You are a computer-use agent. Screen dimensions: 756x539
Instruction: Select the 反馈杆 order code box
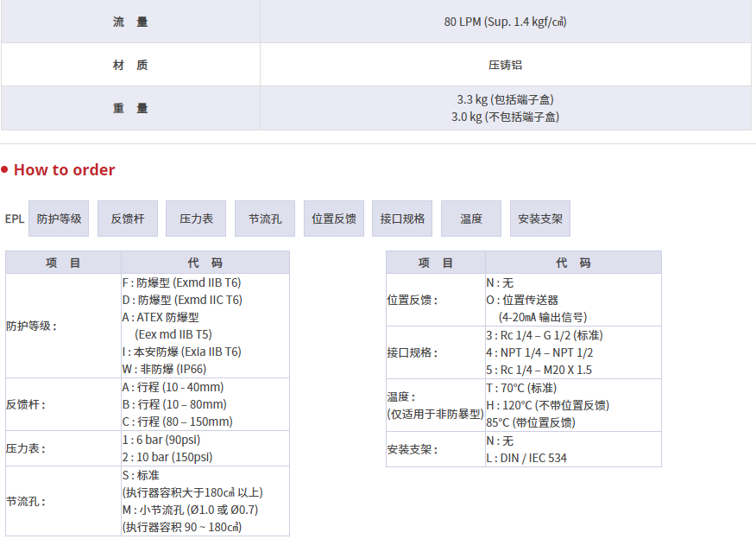coord(128,219)
